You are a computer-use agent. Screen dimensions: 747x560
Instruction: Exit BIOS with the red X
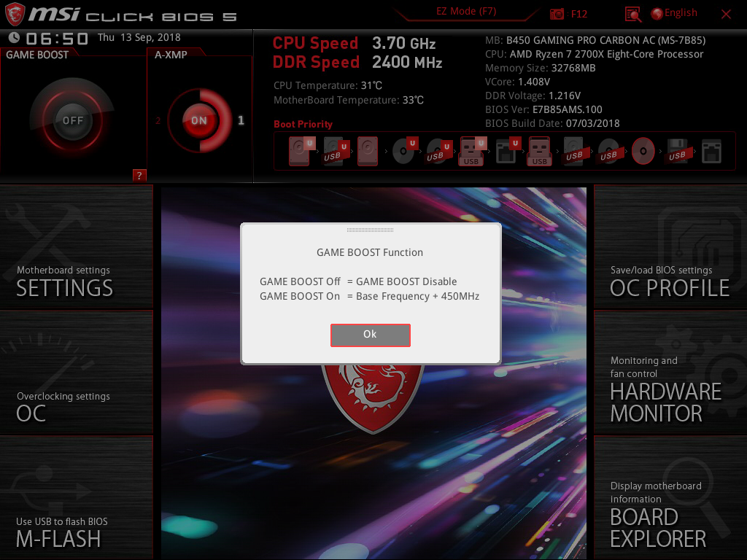pos(726,15)
